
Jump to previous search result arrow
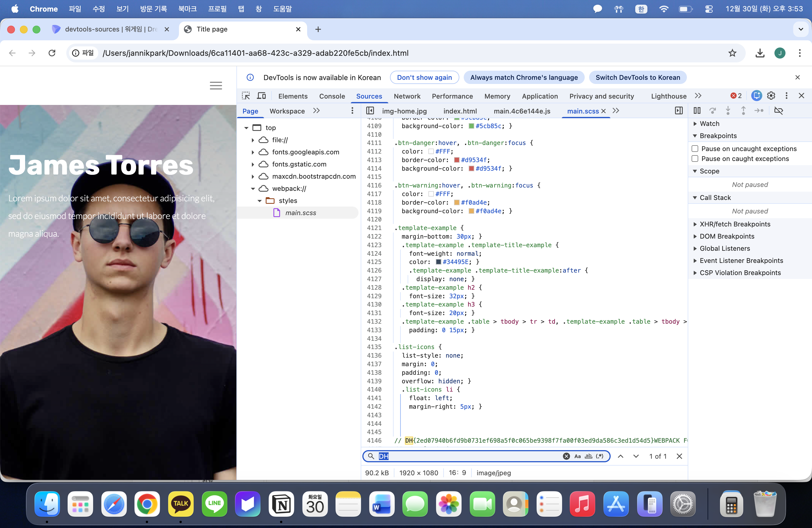click(x=621, y=456)
